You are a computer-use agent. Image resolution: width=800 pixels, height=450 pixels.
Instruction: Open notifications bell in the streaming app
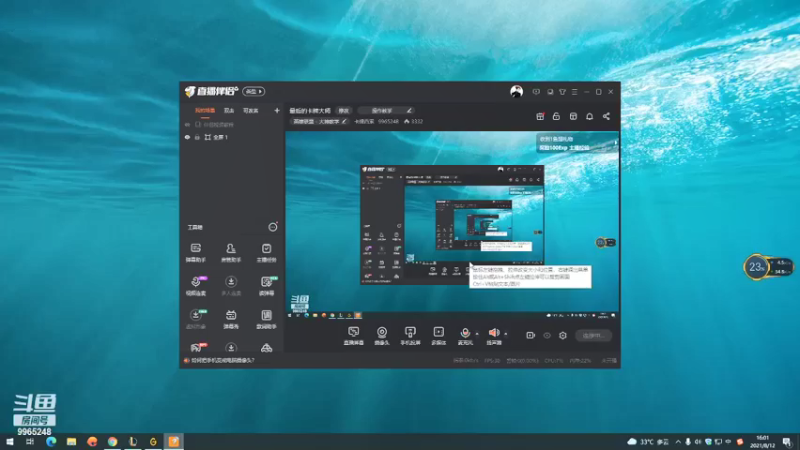pyautogui.click(x=590, y=116)
